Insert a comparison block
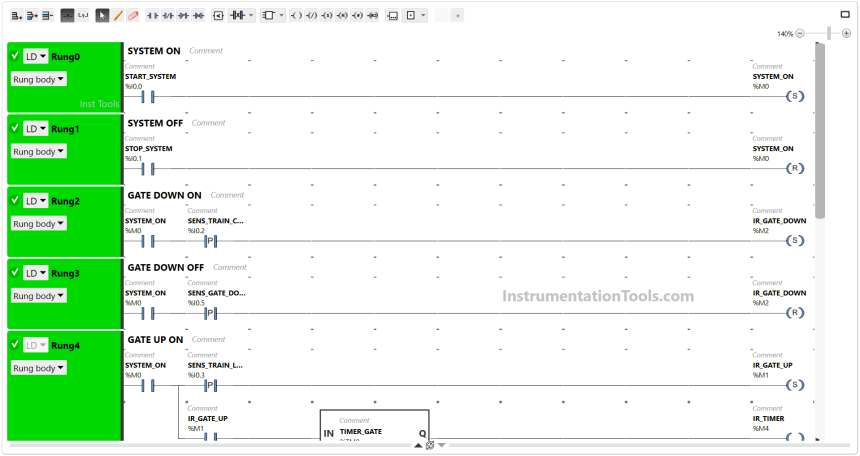Screen dimensions: 860x456 (218, 15)
